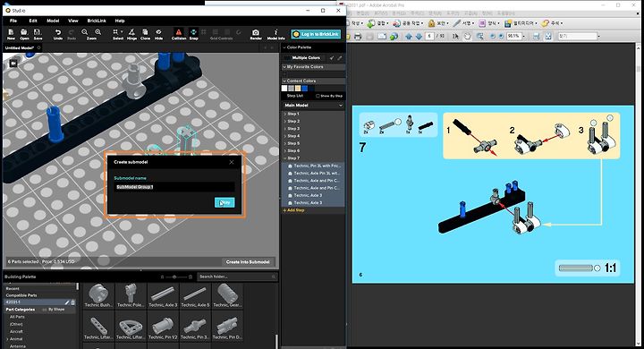Open the Help menu in Stud.io

click(120, 21)
